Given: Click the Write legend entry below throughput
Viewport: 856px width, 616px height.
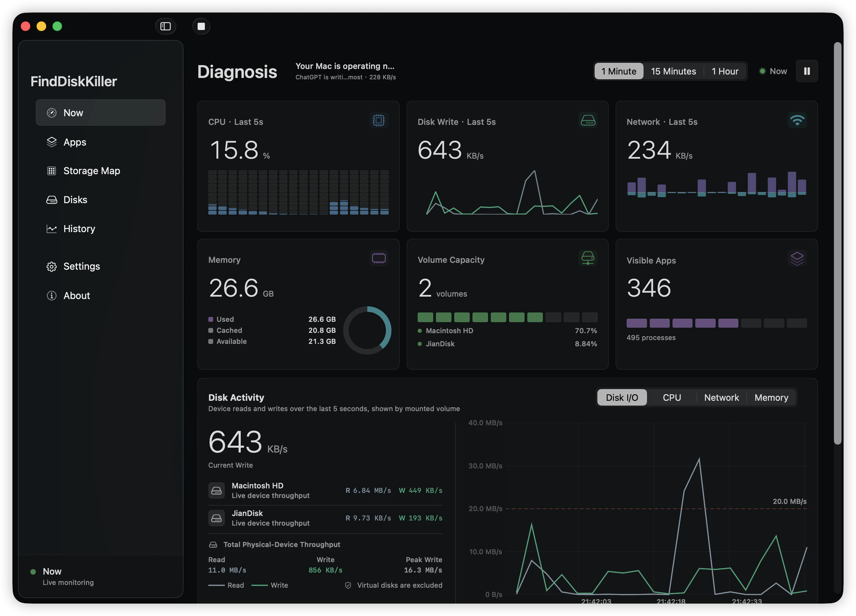Looking at the screenshot, I should (269, 585).
